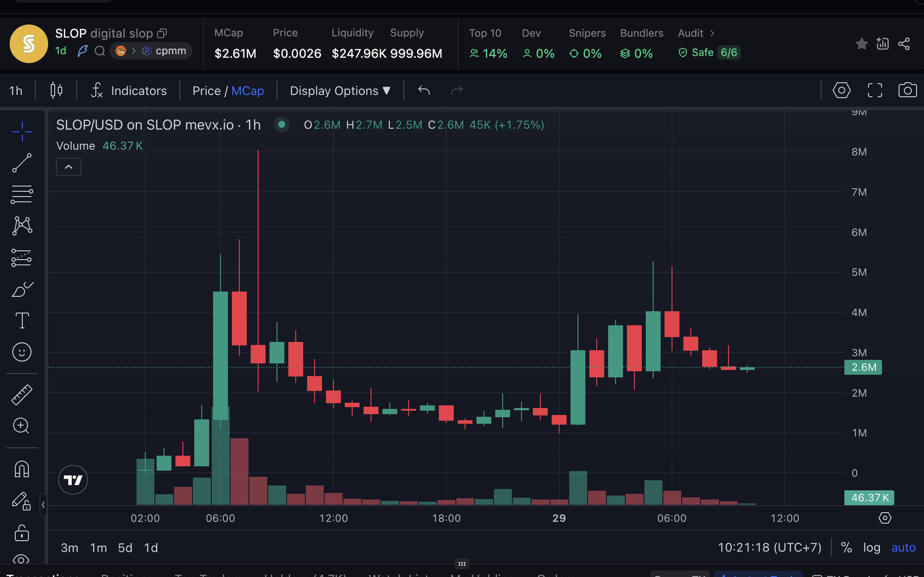The width and height of the screenshot is (924, 577).
Task: Click the SLOP token logo avatar
Action: coord(29,44)
